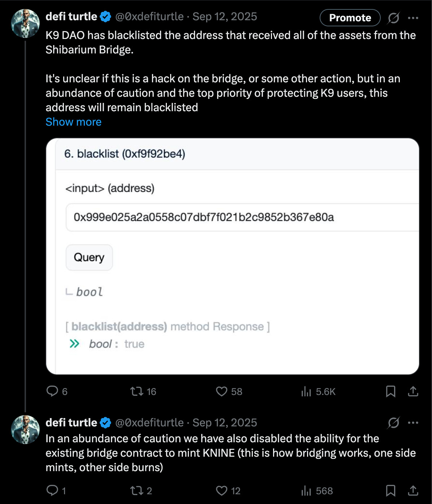Click Grok icon next to Promote button
This screenshot has width=432, height=504.
393,18
